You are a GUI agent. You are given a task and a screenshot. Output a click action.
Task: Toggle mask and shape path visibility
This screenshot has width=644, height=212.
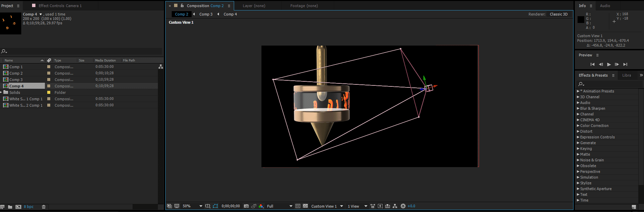[x=215, y=206]
